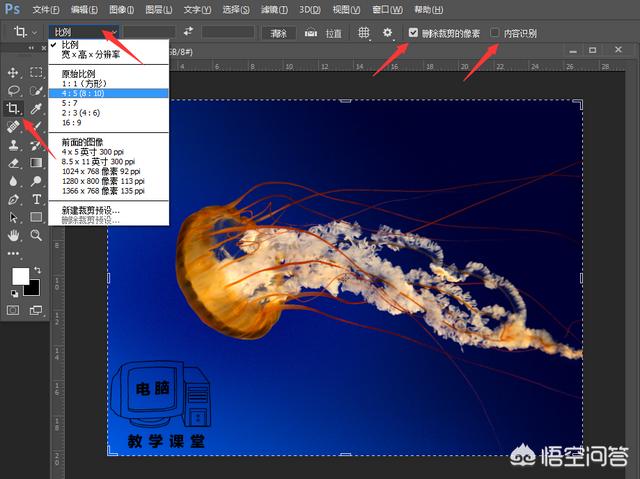Select the Rectangular Marquee tool
640x479 pixels.
coord(36,73)
